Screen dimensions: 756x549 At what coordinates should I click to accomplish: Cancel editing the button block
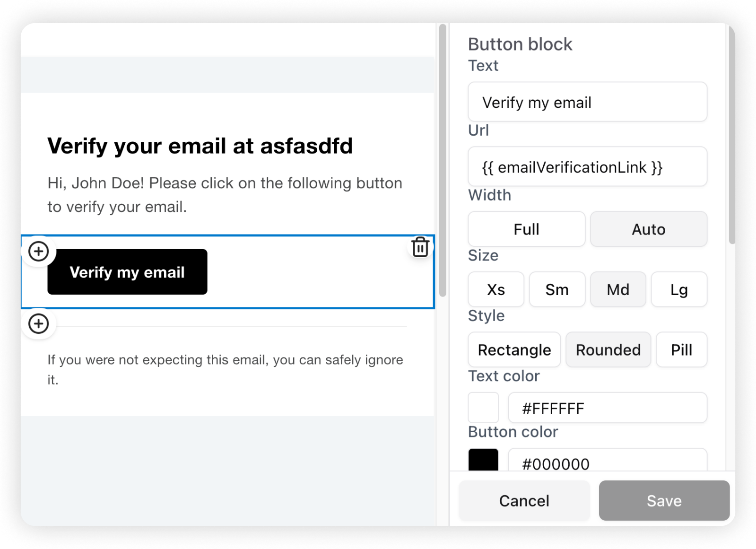pyautogui.click(x=523, y=500)
